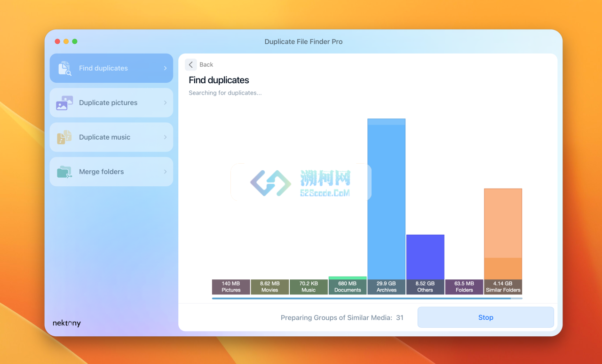
Task: Click the Back arrow icon
Action: coord(190,64)
